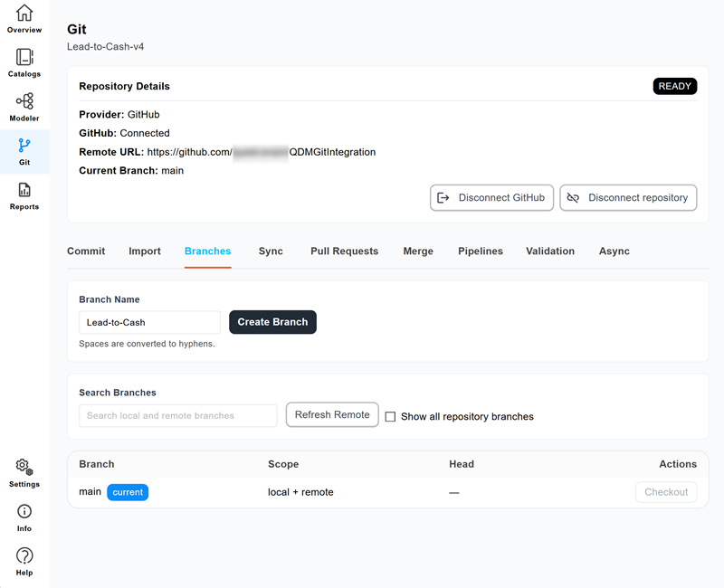Click 'Spaces are converted to hyphens.' hint
724x588 pixels.
pos(147,344)
